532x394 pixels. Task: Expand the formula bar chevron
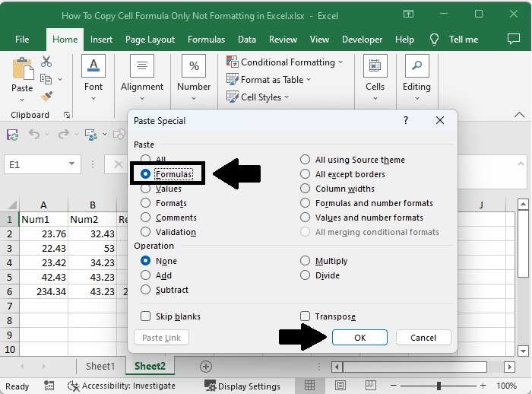click(521, 164)
